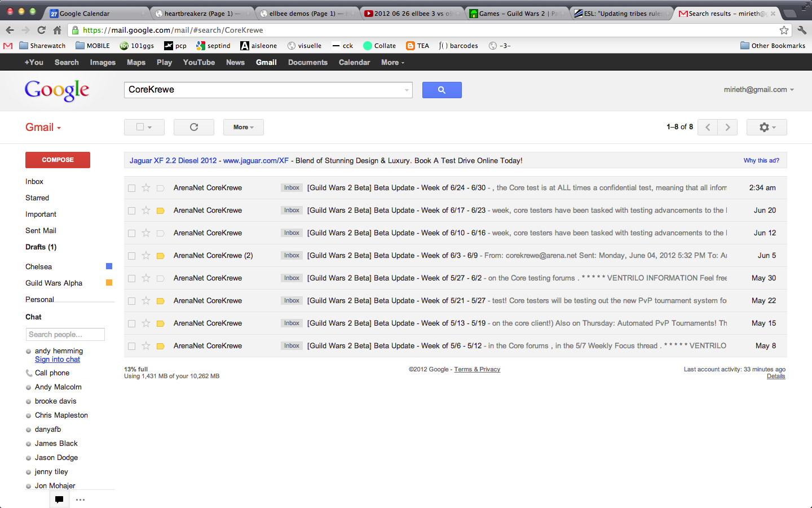Refresh the mail list
812x508 pixels.
194,127
